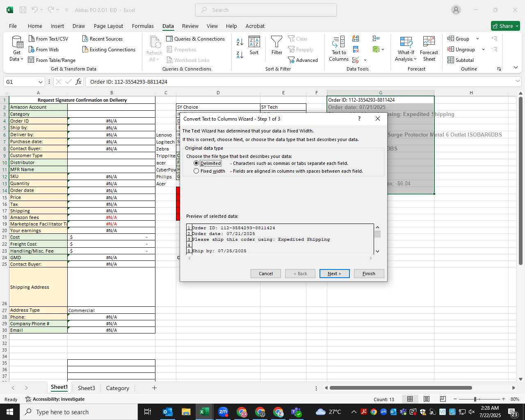
Task: Open the Sort dialog
Action: [x=254, y=46]
